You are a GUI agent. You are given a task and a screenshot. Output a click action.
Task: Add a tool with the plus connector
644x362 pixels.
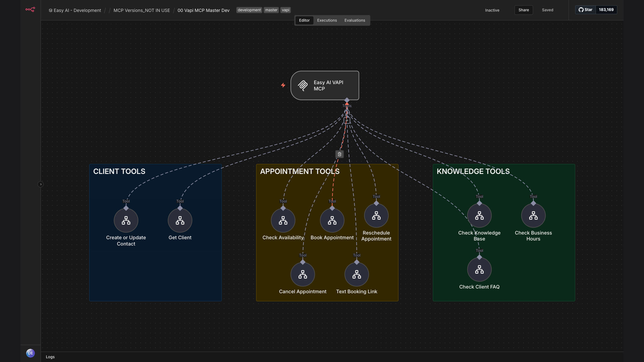(x=347, y=120)
